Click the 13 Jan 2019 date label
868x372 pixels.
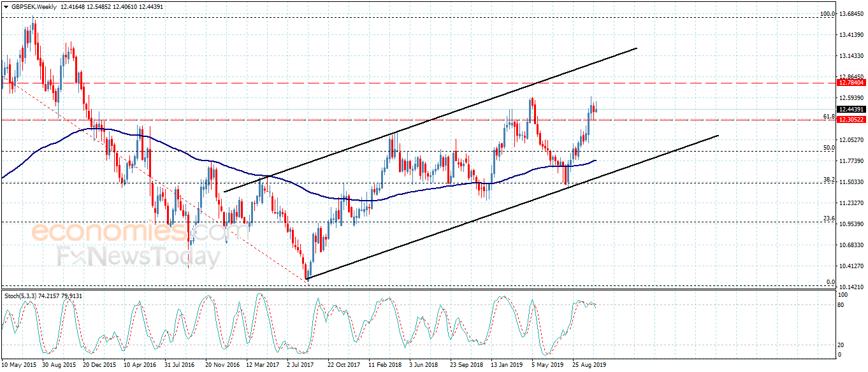507,365
